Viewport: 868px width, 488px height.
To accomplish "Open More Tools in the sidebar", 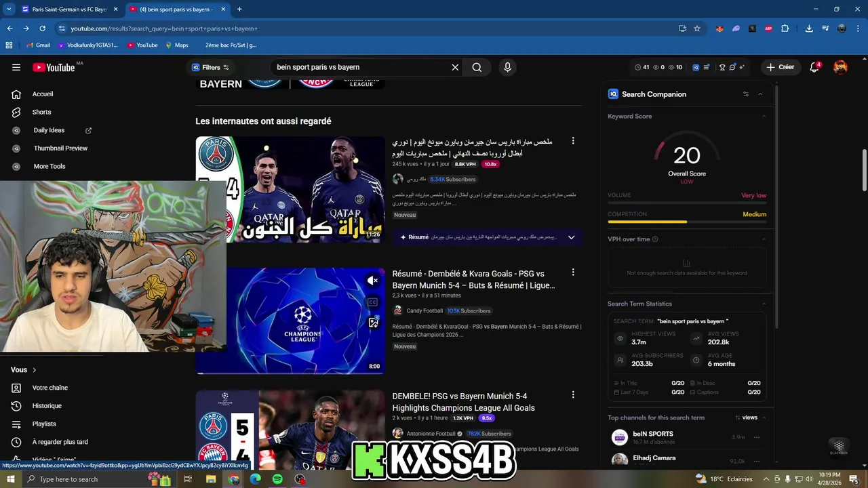I will [x=50, y=166].
